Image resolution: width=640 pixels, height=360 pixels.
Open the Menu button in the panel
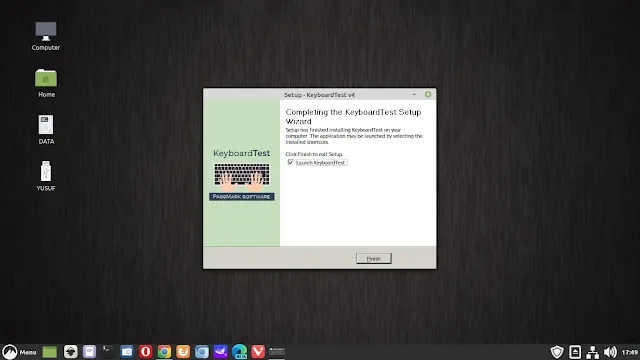pos(19,351)
